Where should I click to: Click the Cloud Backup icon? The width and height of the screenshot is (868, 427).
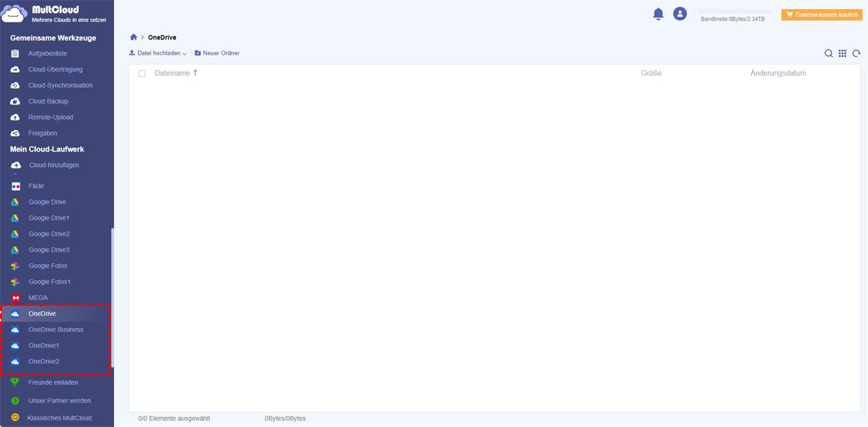(x=15, y=101)
